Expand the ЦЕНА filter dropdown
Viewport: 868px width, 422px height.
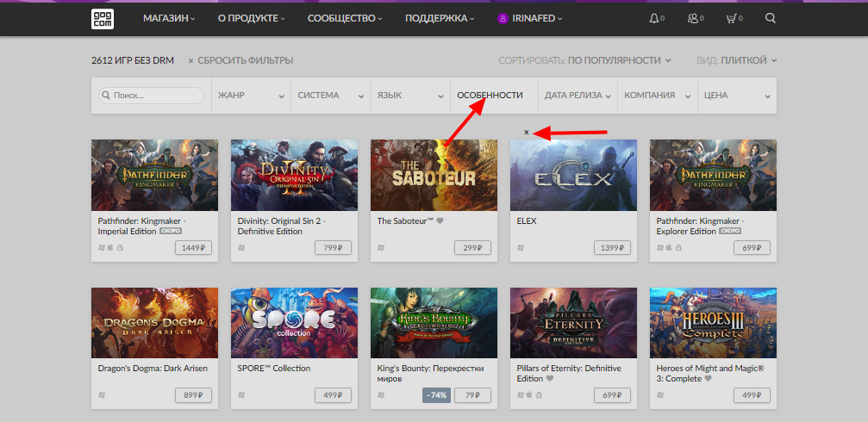737,96
